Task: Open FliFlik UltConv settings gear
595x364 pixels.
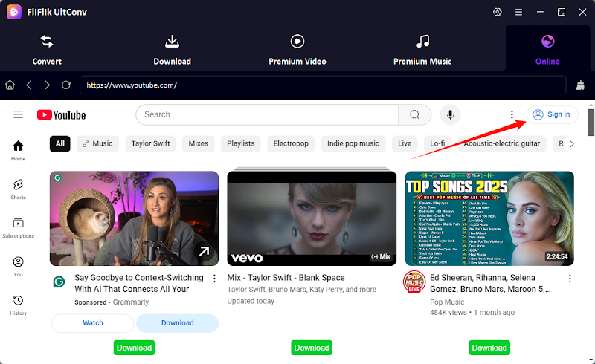Action: coord(497,12)
